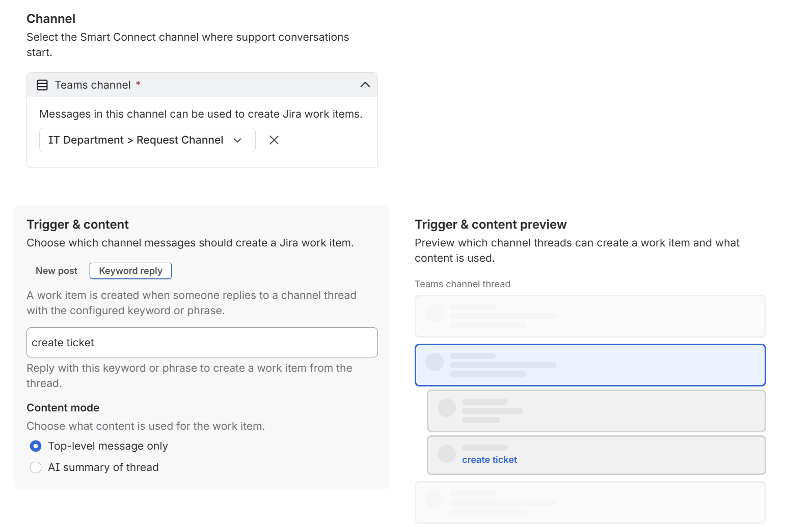
Task: Click the Teams channel list icon
Action: point(42,85)
